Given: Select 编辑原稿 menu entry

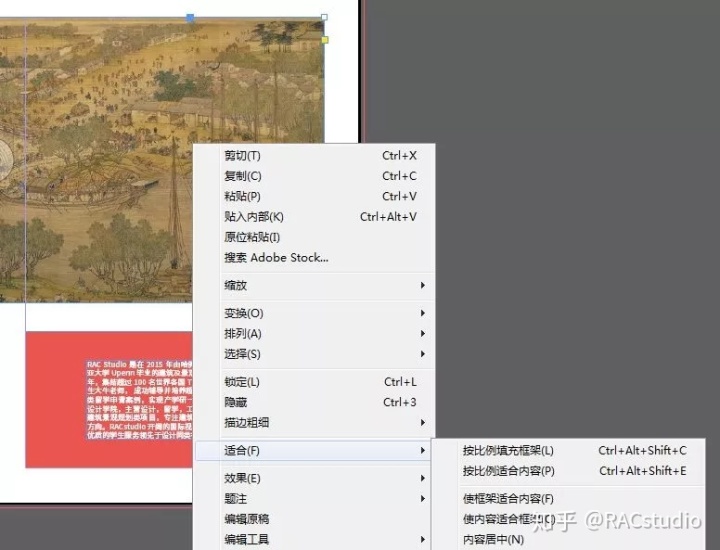Looking at the screenshot, I should (315, 519).
